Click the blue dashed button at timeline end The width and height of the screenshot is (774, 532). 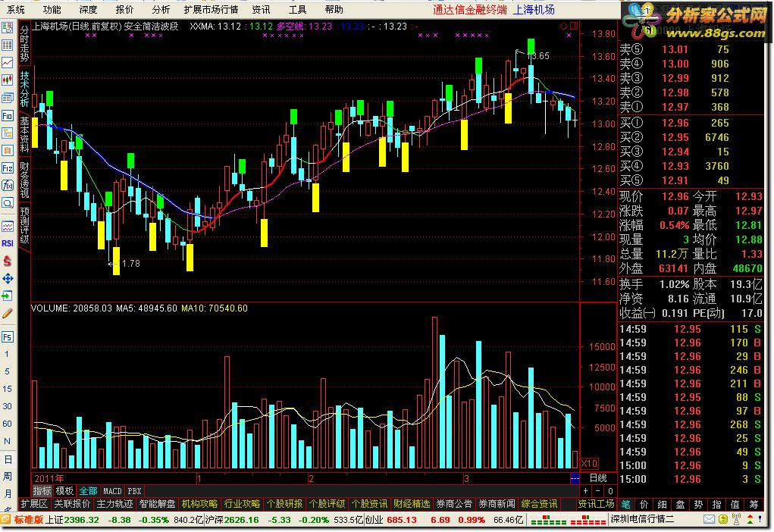point(575,479)
